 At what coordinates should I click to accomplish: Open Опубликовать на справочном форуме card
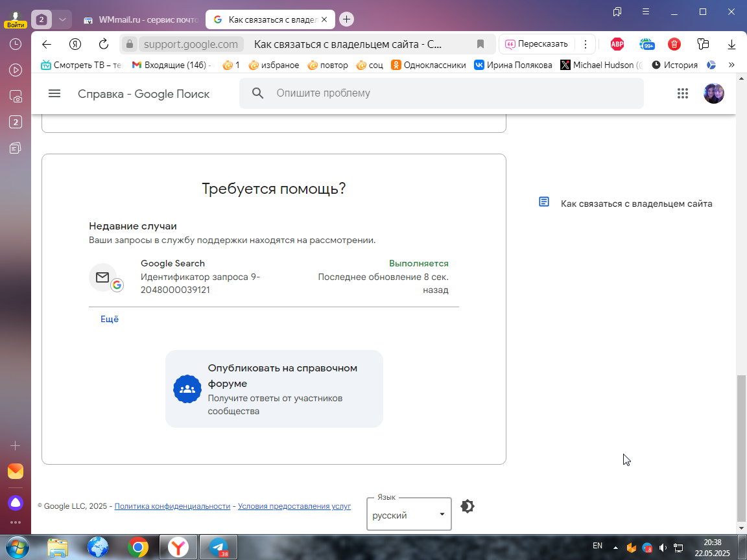[x=274, y=389]
